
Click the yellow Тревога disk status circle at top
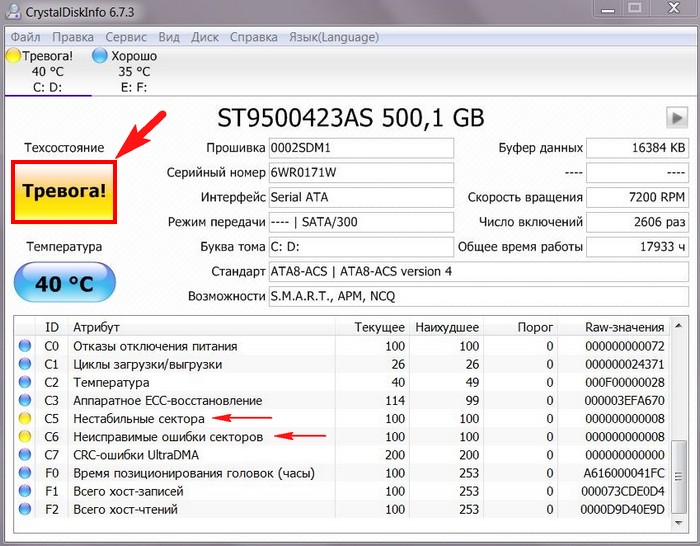point(13,57)
